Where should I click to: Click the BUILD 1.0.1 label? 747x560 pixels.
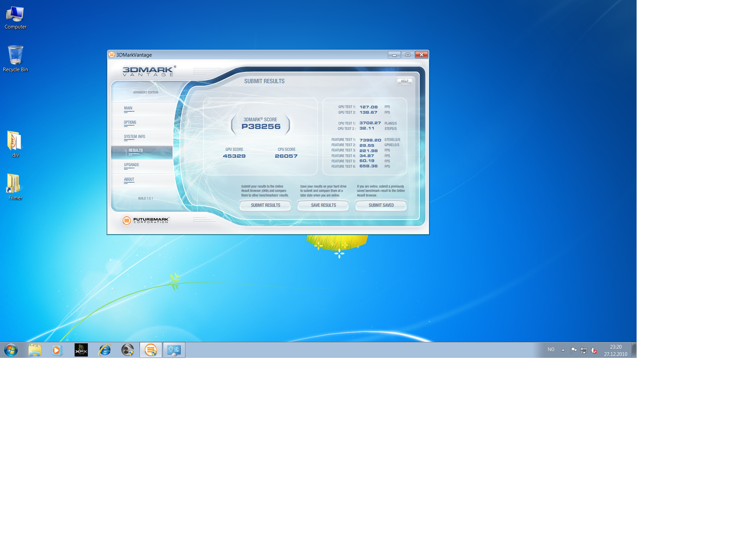[x=146, y=198]
